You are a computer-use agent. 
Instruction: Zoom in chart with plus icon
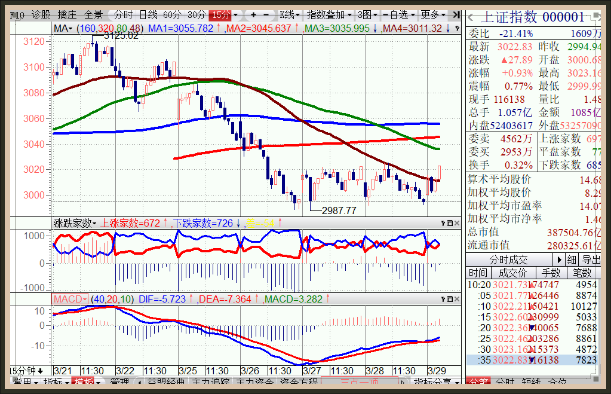pyautogui.click(x=254, y=15)
